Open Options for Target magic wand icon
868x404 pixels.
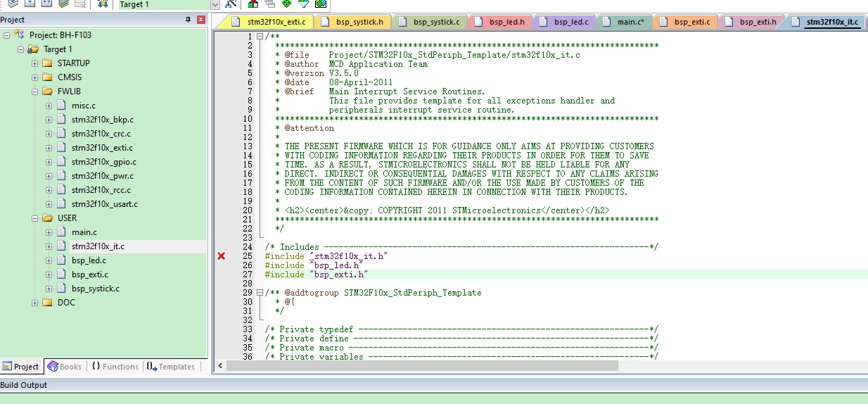point(230,4)
